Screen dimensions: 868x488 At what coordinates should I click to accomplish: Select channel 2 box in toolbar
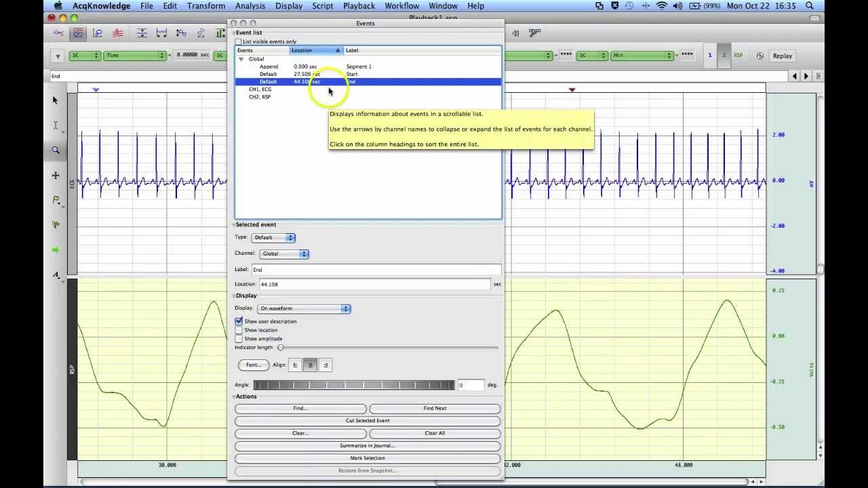tap(724, 56)
